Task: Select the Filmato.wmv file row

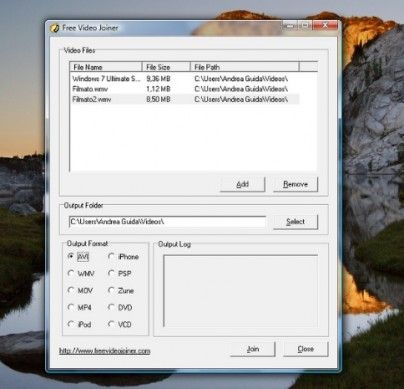Action: click(x=185, y=89)
